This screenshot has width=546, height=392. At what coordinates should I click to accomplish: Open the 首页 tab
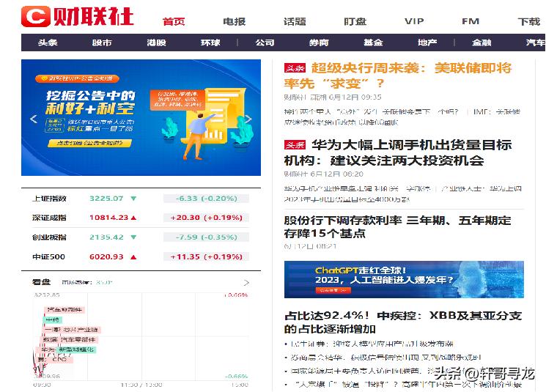(174, 21)
